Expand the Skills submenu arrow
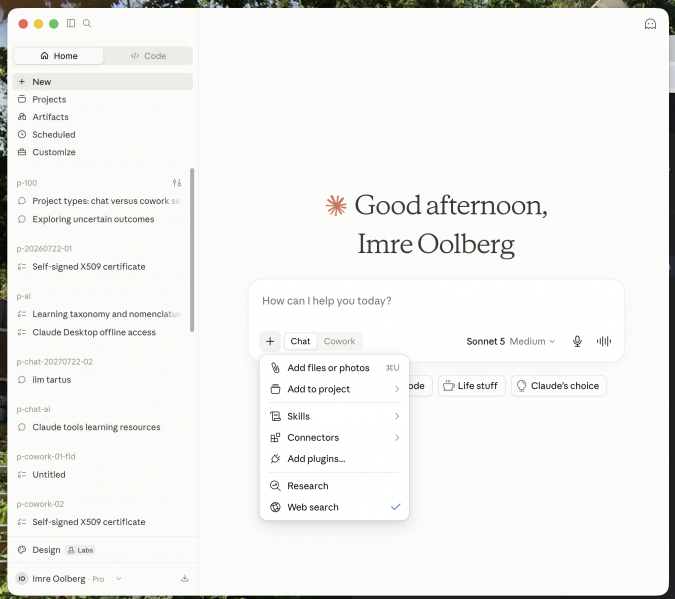Viewport: 675px width, 599px height. point(397,416)
